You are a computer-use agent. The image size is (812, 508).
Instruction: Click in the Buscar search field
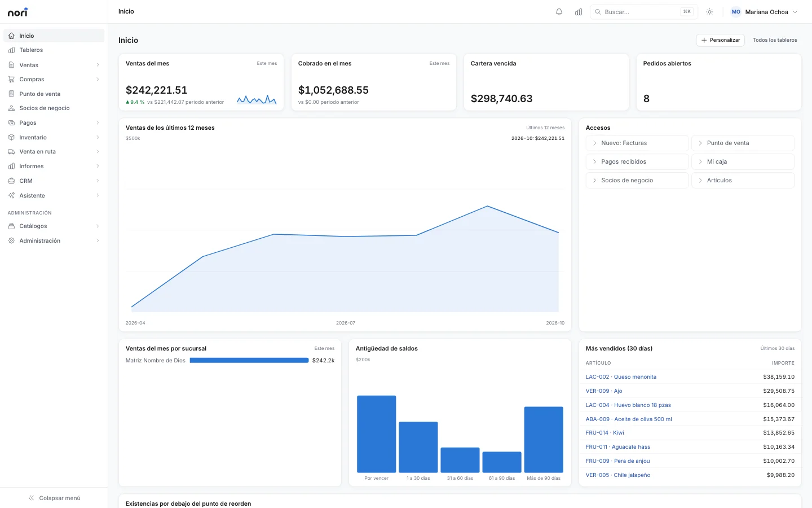pos(643,12)
